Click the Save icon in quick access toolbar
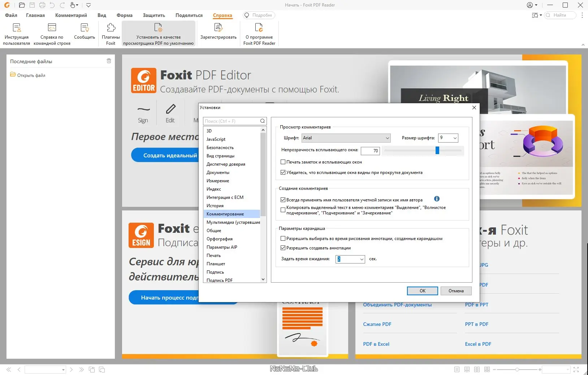The image size is (588, 375). 32,5
